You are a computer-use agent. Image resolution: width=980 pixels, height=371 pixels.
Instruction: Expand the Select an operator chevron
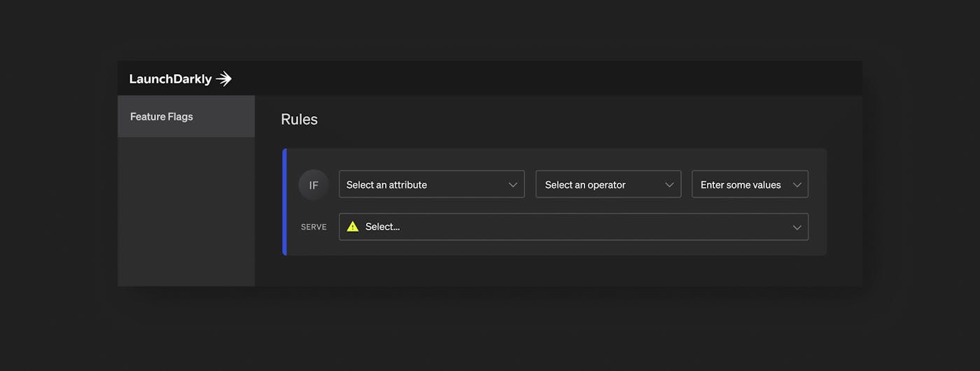[x=669, y=185]
